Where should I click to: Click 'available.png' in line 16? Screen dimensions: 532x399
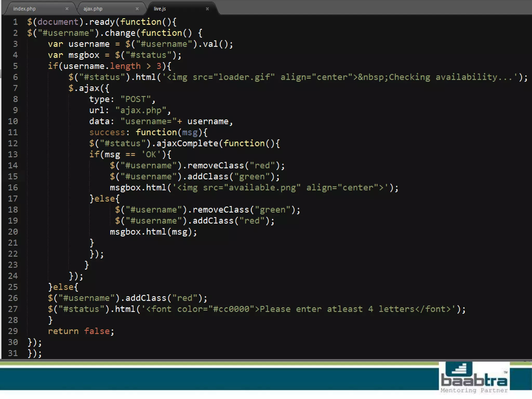click(x=262, y=188)
